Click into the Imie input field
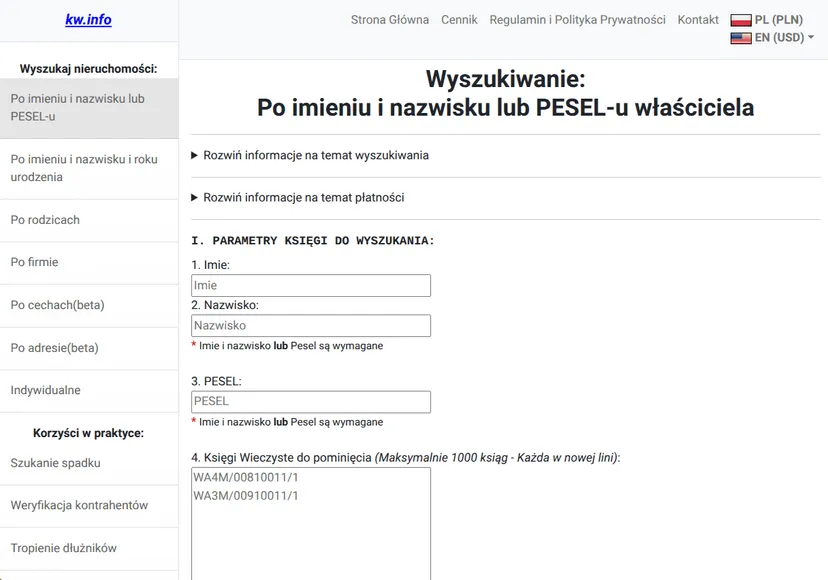The image size is (828, 580). pos(311,285)
